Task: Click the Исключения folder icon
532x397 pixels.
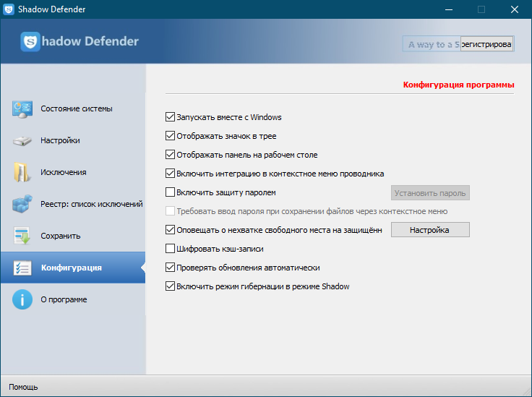Action: point(22,172)
